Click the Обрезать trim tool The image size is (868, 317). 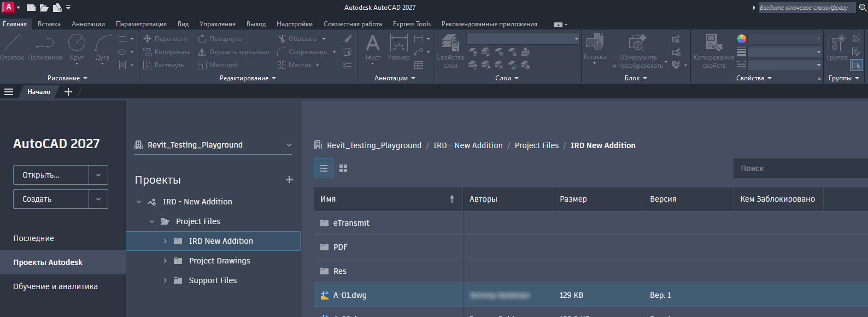297,39
